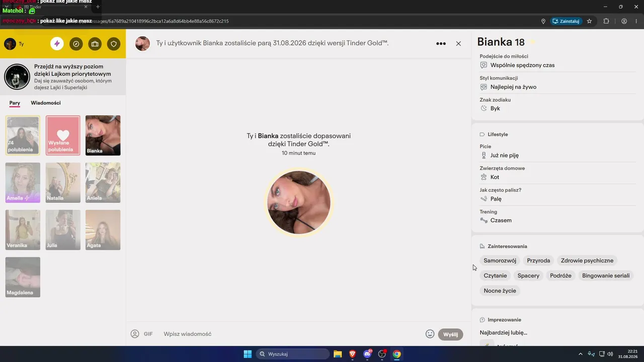Screen dimensions: 644x362
Task: Open the Explore compass icon
Action: click(x=76, y=44)
